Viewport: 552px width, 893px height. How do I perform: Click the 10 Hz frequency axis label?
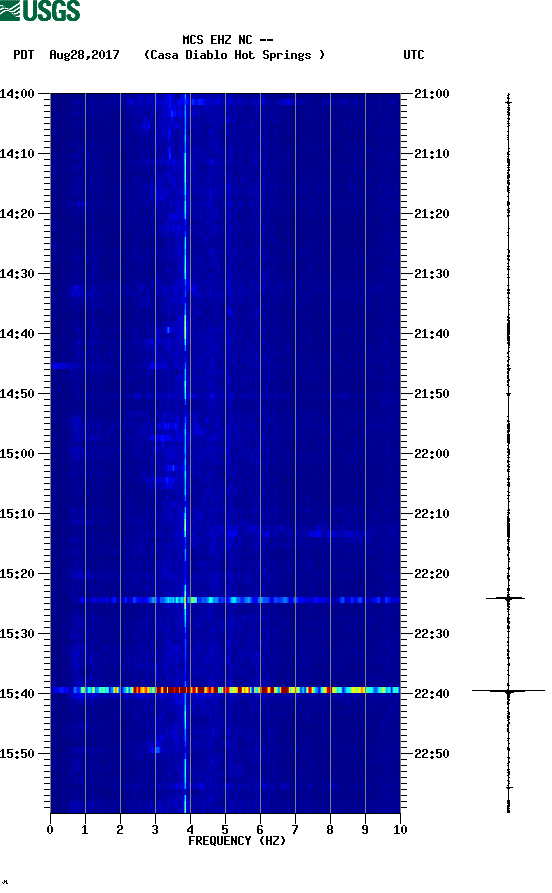pos(400,829)
